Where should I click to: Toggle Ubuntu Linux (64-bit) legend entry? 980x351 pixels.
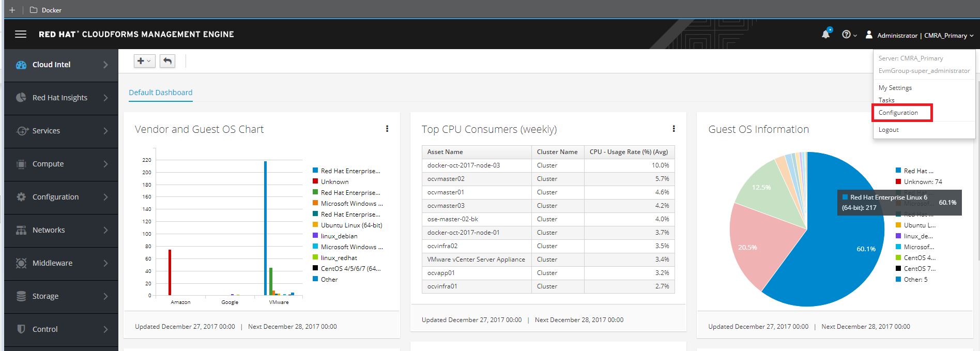(347, 225)
